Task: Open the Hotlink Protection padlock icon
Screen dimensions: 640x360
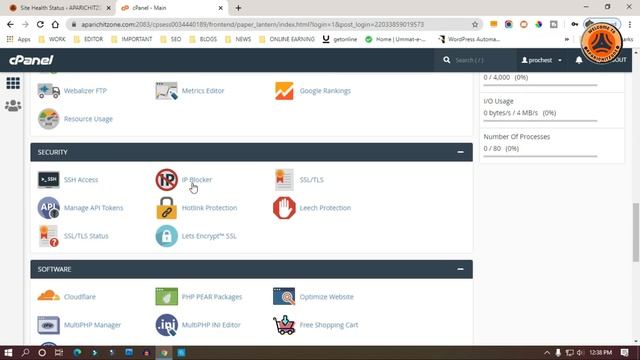Action: tap(167, 208)
